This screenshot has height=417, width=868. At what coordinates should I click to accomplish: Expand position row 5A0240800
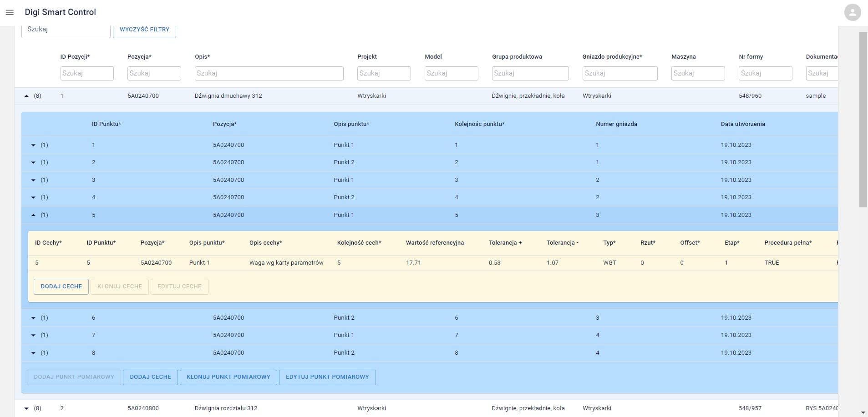point(26,408)
